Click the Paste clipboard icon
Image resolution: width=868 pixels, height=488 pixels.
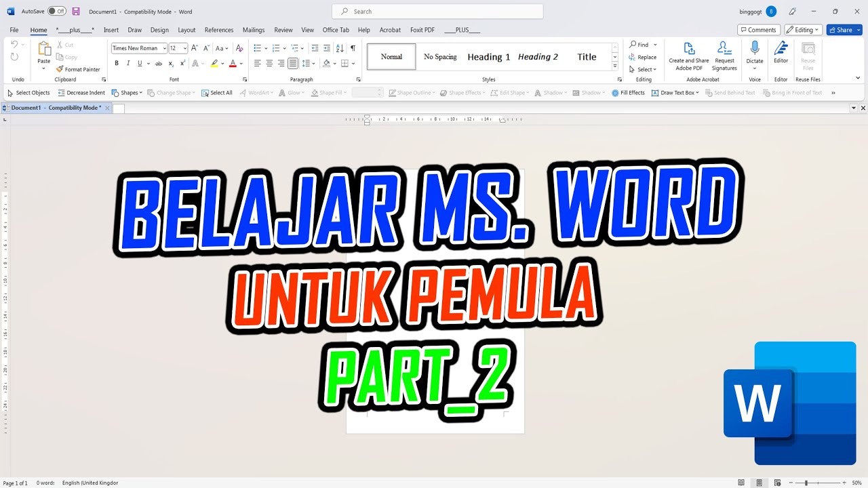[x=44, y=49]
